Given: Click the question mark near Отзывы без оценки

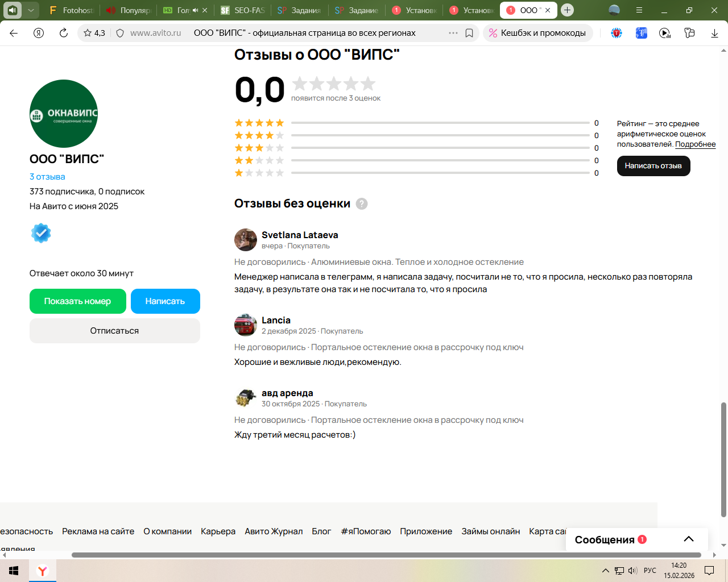Looking at the screenshot, I should 362,203.
